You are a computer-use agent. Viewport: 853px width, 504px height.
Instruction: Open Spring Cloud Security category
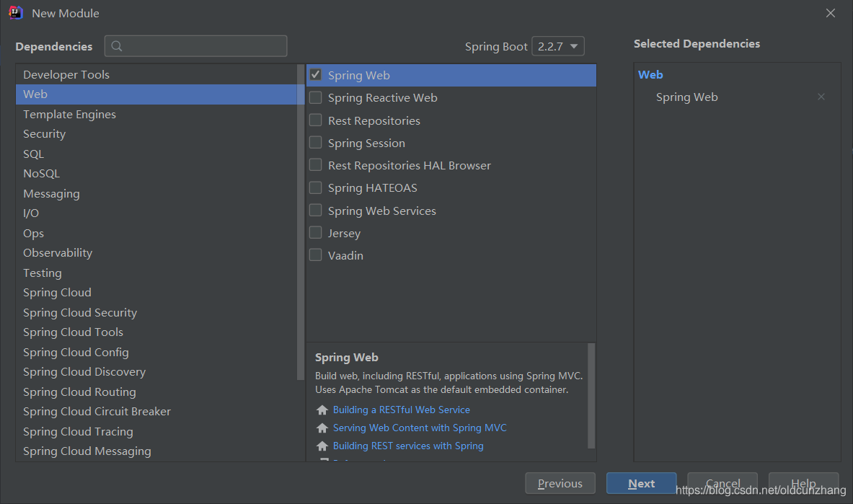[156, 313]
